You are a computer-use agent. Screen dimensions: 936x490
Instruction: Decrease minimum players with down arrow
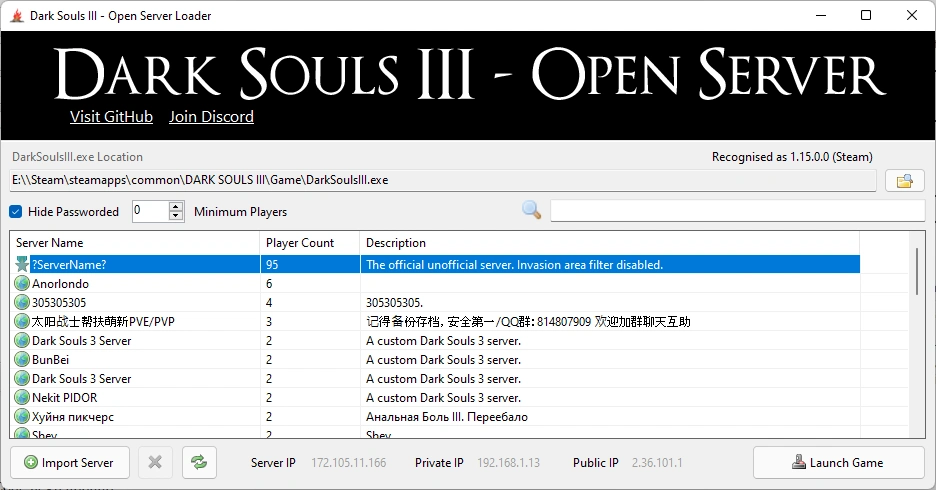pyautogui.click(x=177, y=216)
